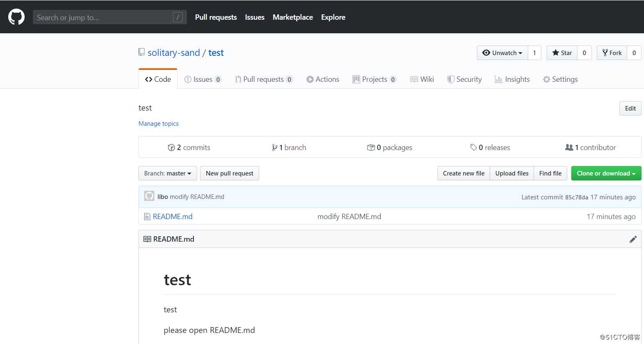644x344 pixels.
Task: Open the Insights tab
Action: click(x=512, y=79)
